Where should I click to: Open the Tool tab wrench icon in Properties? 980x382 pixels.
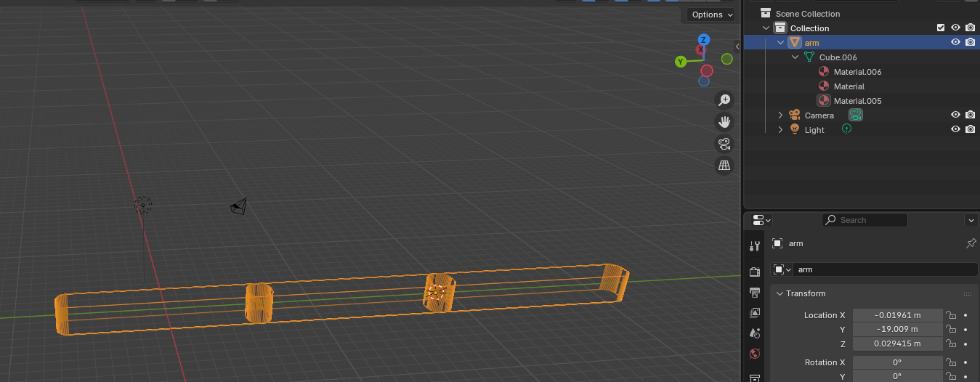click(x=755, y=245)
